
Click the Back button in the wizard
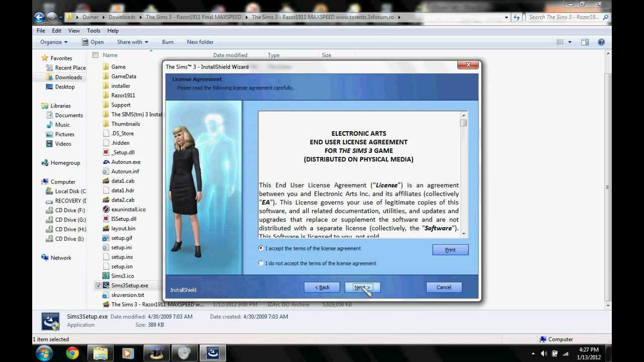(322, 288)
